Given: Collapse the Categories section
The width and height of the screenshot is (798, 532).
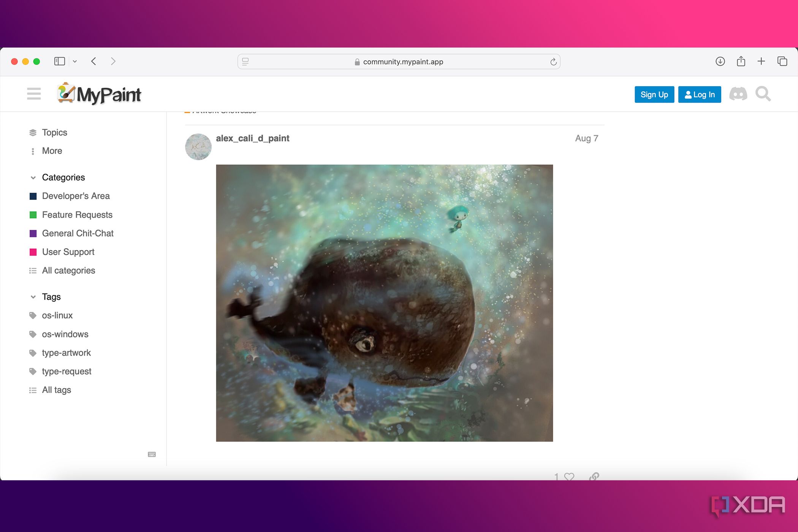Looking at the screenshot, I should (x=57, y=177).
